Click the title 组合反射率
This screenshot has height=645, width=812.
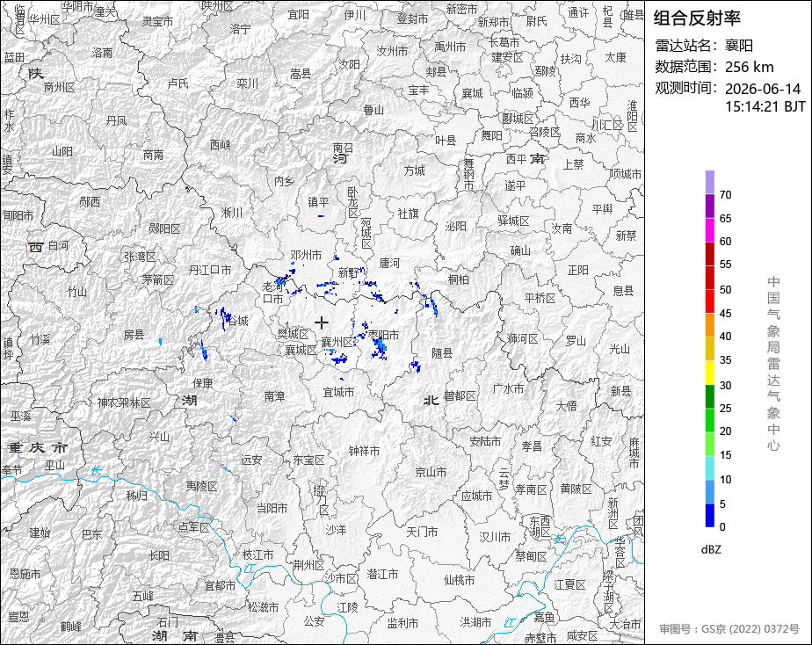(x=697, y=18)
